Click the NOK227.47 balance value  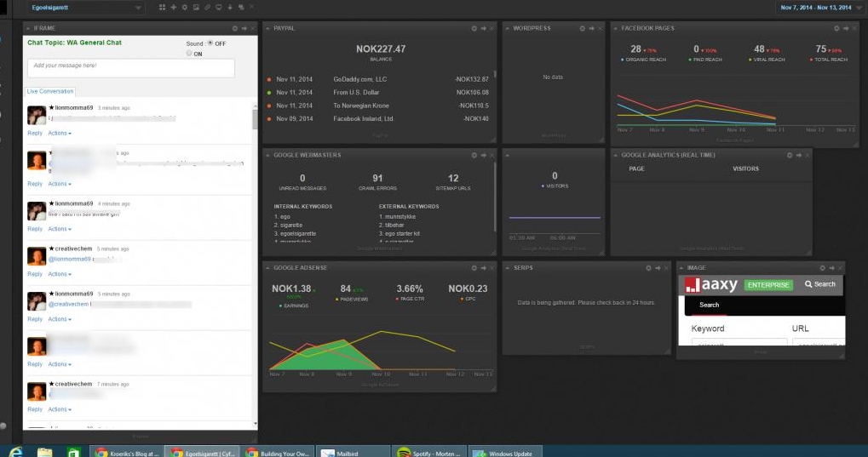click(381, 49)
